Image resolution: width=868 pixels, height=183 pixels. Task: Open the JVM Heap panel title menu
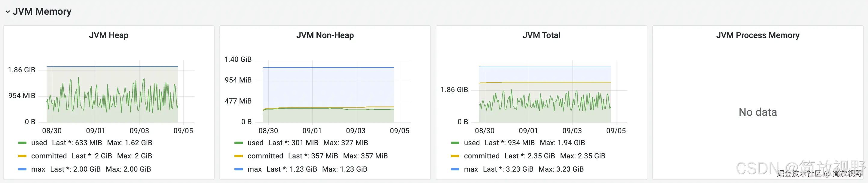point(108,35)
